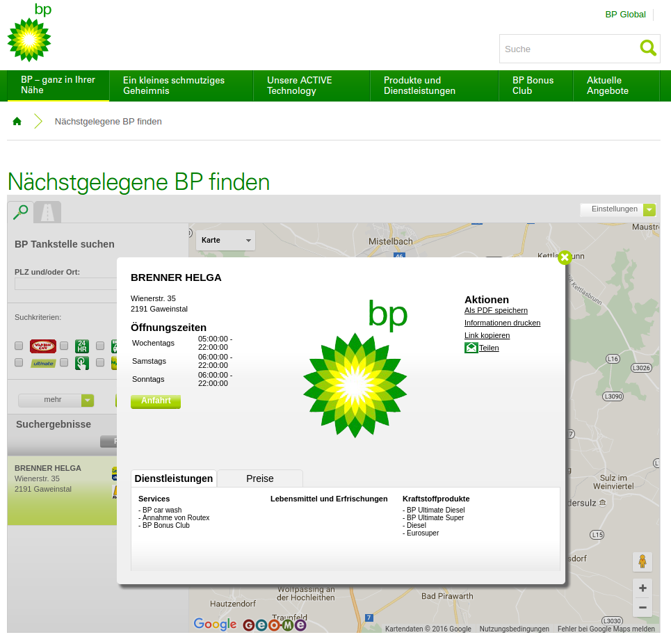Open BP Bonus Club menu
The width and height of the screenshot is (671, 644).
pos(536,85)
